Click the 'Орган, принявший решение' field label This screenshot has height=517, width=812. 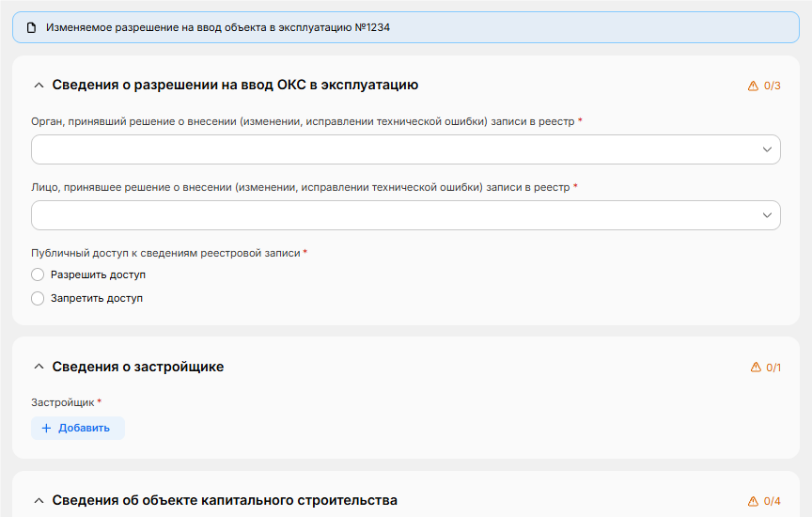point(303,121)
